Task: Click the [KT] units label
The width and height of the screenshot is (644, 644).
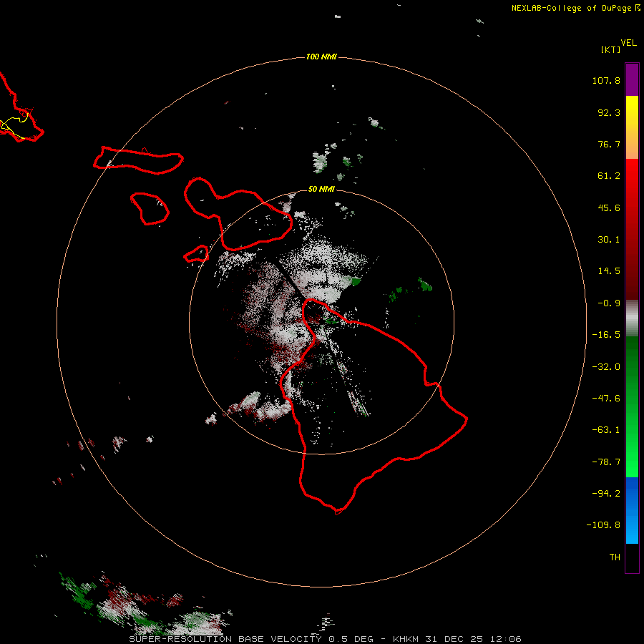Action: pos(610,49)
